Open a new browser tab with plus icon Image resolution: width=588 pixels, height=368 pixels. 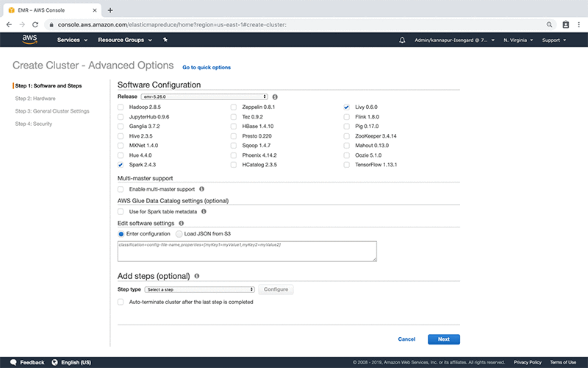[110, 10]
